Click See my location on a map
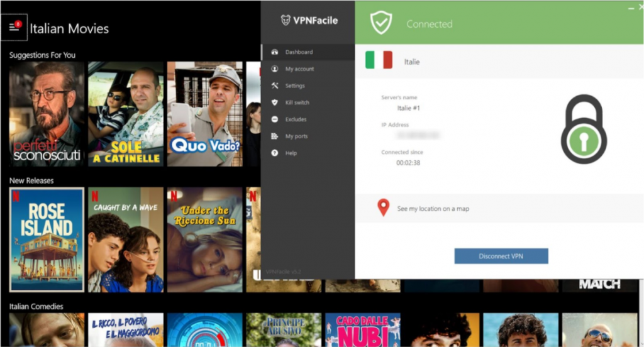The image size is (644, 347). [433, 209]
